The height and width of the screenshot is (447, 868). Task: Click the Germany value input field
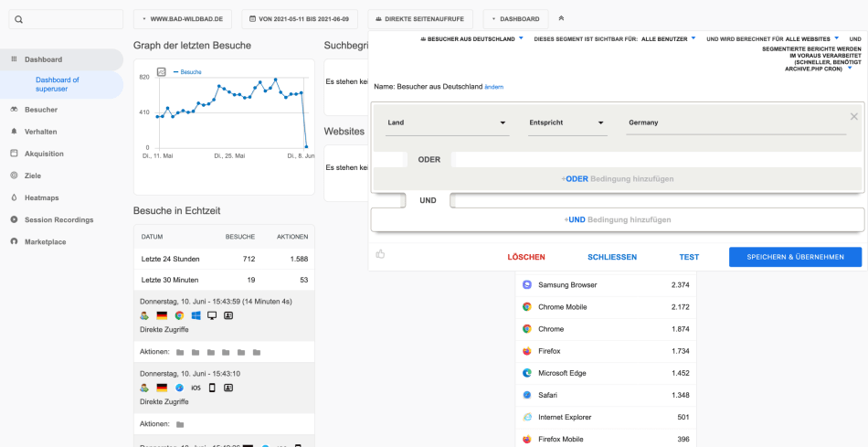(736, 123)
